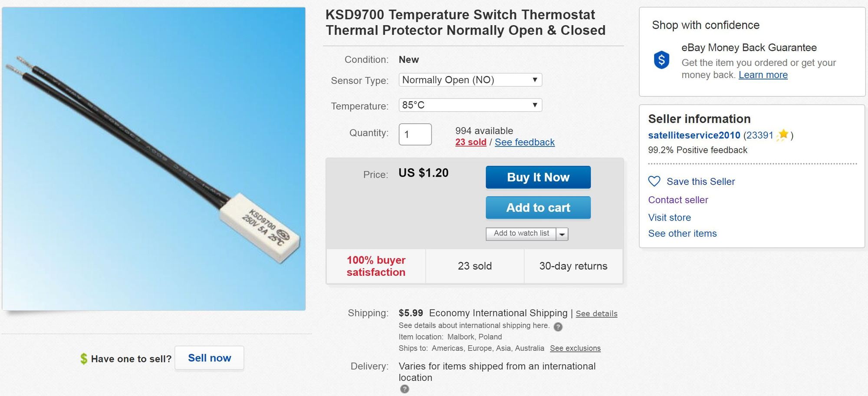
Task: Click the seller's yellow feedback star icon
Action: (x=783, y=135)
